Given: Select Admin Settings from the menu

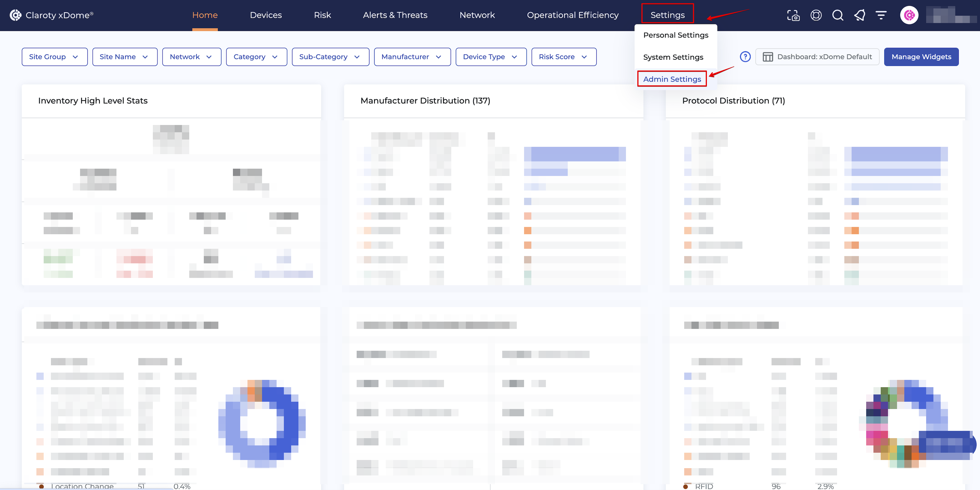Looking at the screenshot, I should pyautogui.click(x=672, y=79).
